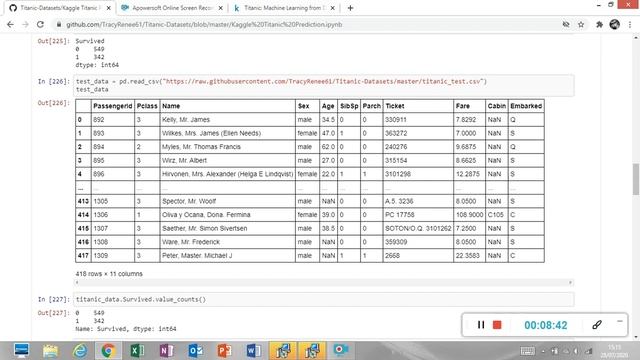
Task: Click the github.com address bar URL
Action: (x=204, y=24)
